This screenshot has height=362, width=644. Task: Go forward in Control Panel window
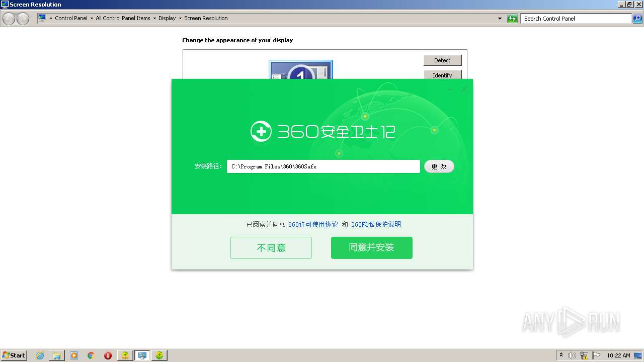tap(23, 19)
